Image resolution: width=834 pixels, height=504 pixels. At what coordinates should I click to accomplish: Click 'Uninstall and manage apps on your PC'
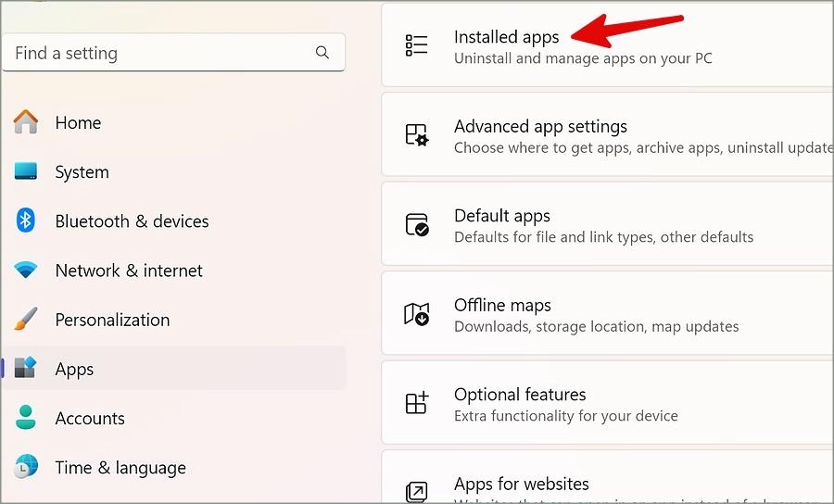[x=583, y=58]
